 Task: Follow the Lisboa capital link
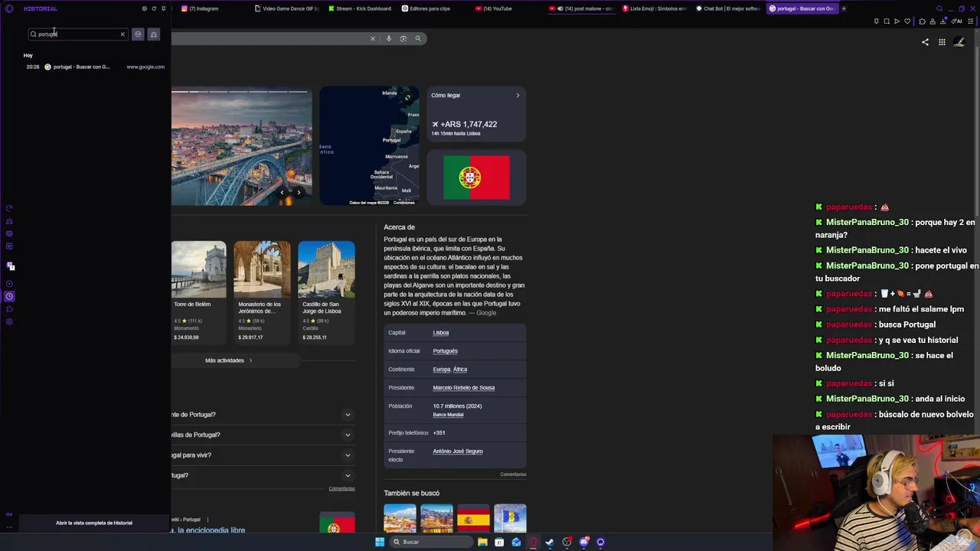click(441, 333)
